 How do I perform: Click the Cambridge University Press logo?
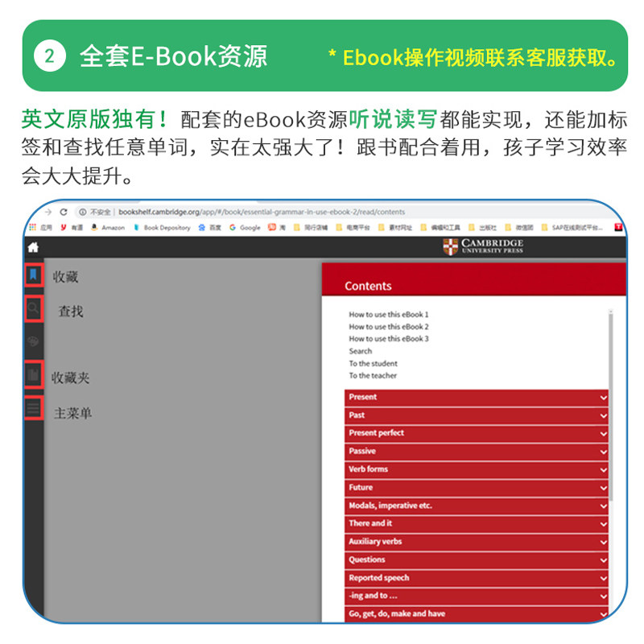pos(483,246)
